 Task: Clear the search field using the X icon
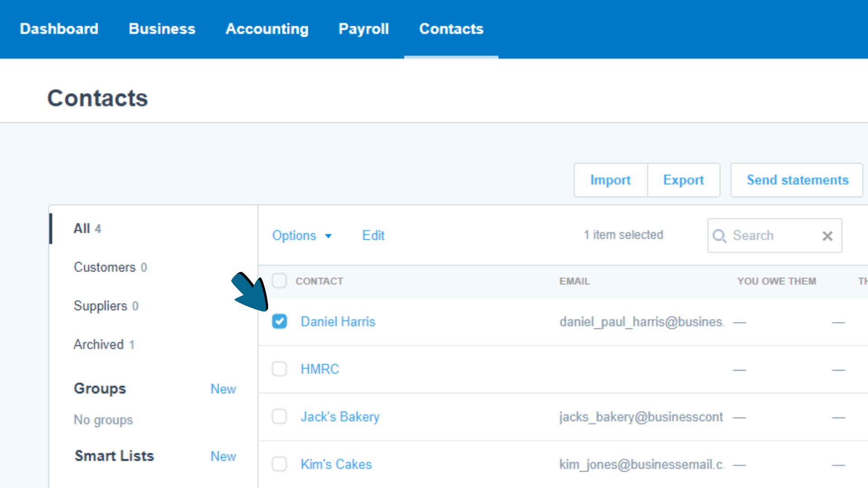pos(828,236)
